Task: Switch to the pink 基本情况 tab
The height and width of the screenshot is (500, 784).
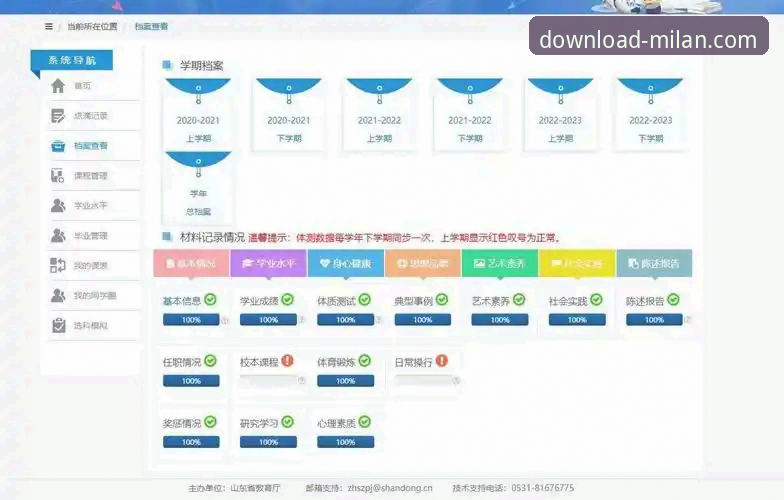Action: 192,263
